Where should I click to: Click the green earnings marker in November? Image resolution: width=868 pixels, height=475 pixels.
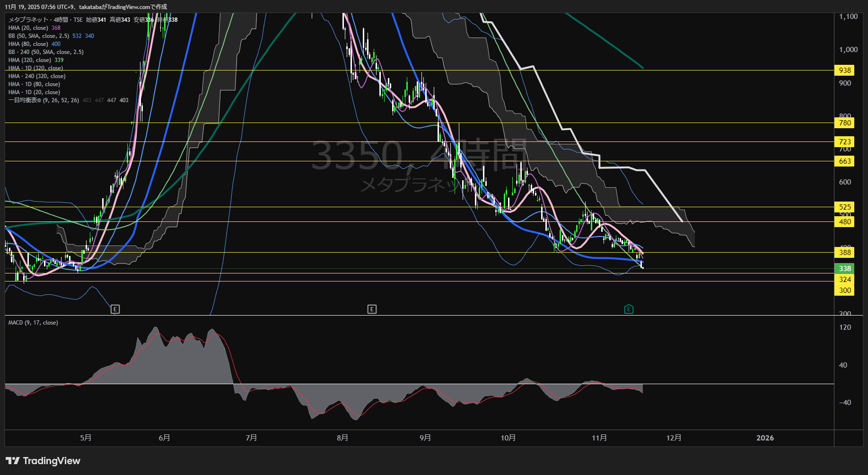629,309
